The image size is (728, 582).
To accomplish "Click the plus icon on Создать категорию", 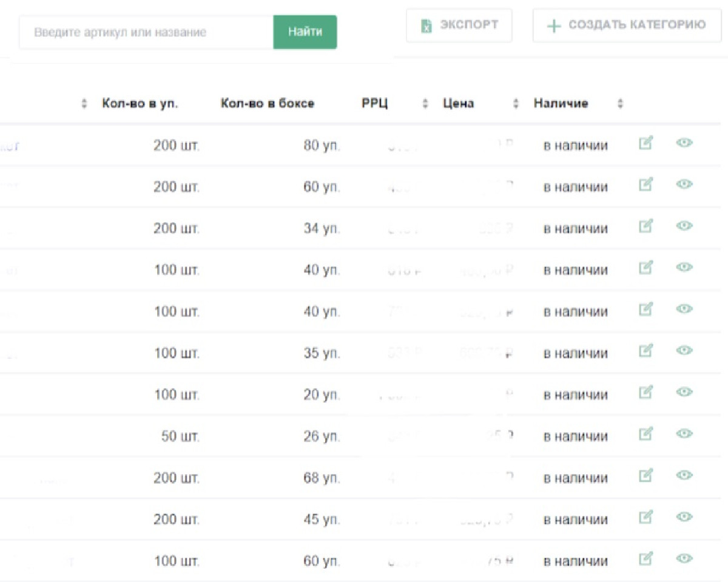I will (x=553, y=26).
